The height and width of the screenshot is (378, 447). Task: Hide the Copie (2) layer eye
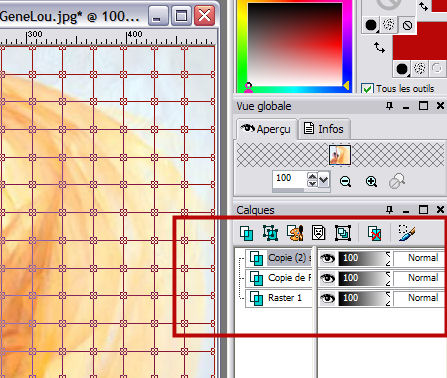[x=328, y=258]
